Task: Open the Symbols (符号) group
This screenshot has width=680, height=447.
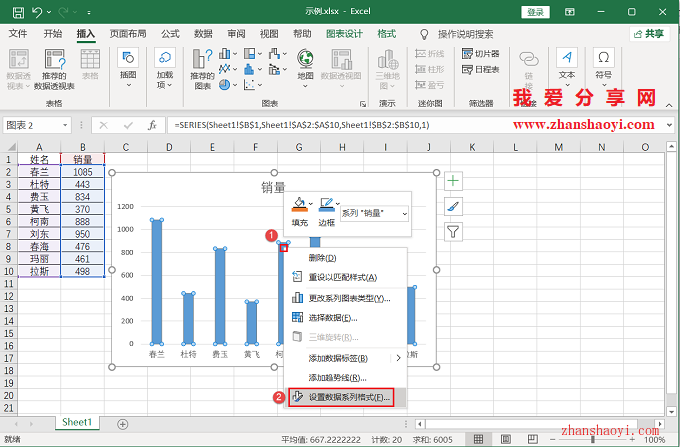Action: pyautogui.click(x=603, y=67)
